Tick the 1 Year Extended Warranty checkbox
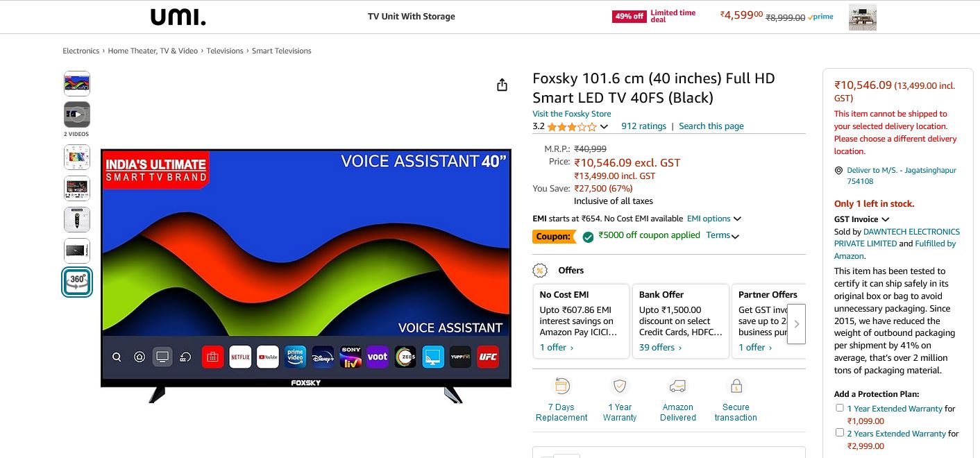Image resolution: width=980 pixels, height=458 pixels. pos(840,408)
